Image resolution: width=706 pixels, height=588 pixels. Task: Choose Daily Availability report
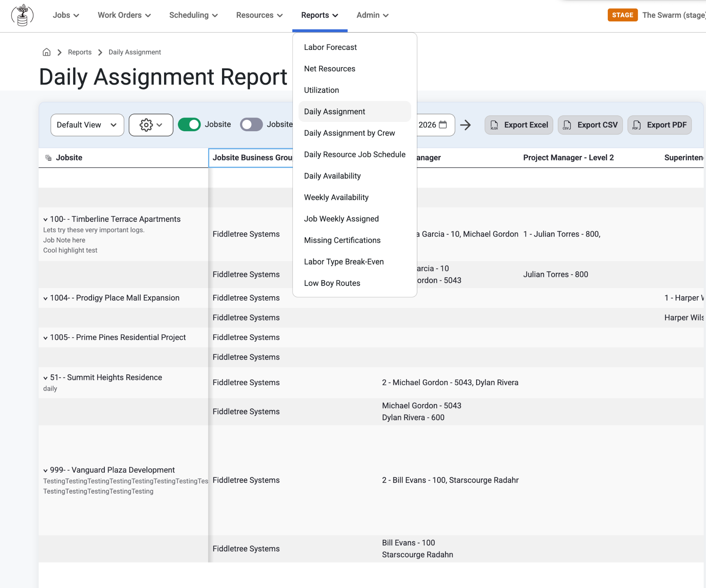(x=355, y=176)
